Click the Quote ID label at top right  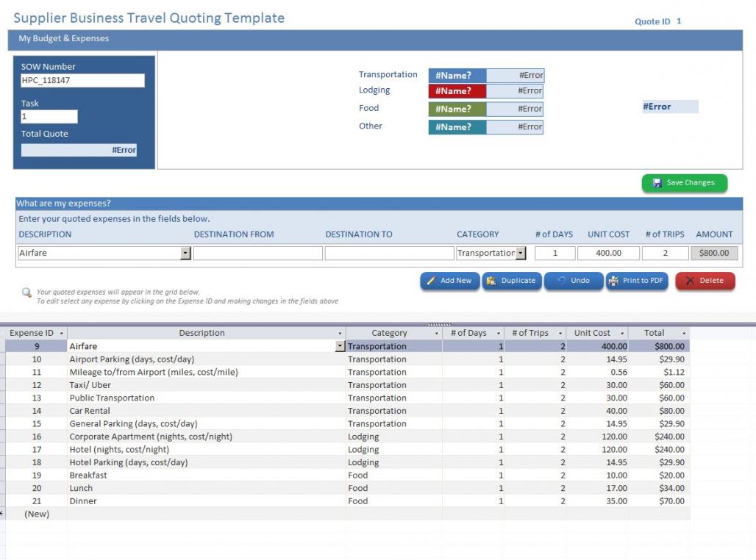(x=652, y=22)
